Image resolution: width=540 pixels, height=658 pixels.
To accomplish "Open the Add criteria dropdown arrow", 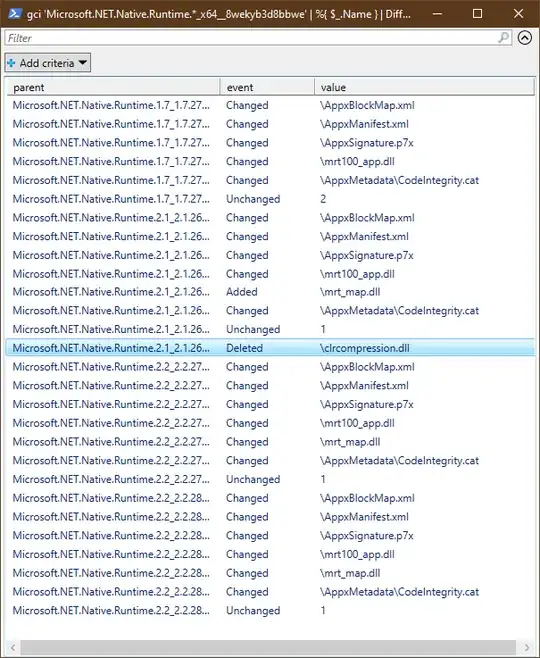I will (83, 63).
